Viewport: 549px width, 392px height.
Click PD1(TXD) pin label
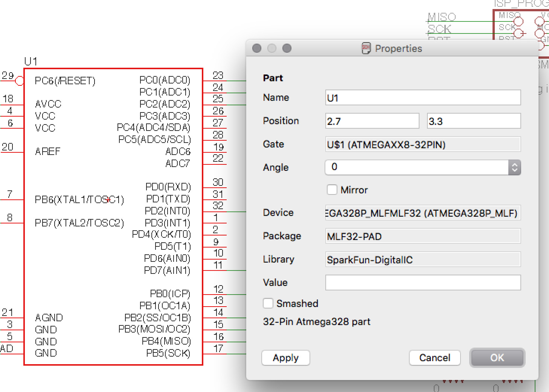pos(168,199)
